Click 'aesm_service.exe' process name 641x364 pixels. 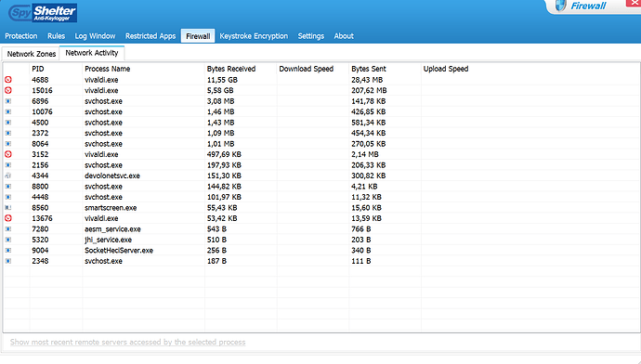(x=112, y=228)
